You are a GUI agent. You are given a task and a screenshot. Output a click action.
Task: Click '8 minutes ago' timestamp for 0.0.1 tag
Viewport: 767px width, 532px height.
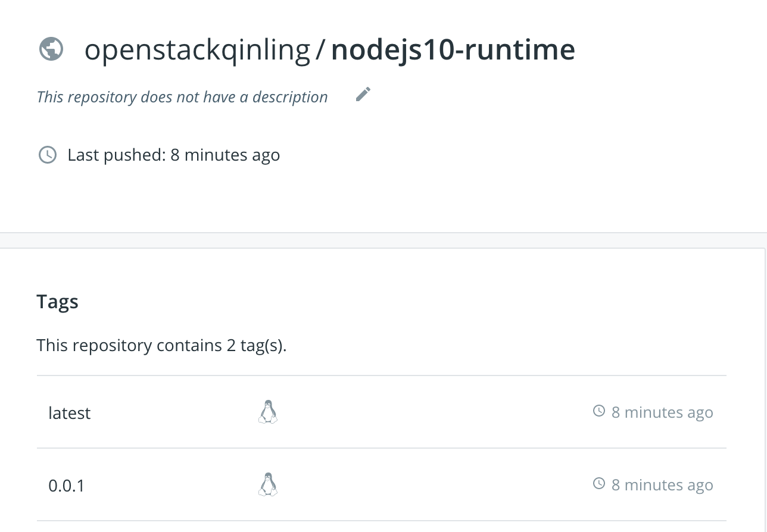tap(662, 485)
